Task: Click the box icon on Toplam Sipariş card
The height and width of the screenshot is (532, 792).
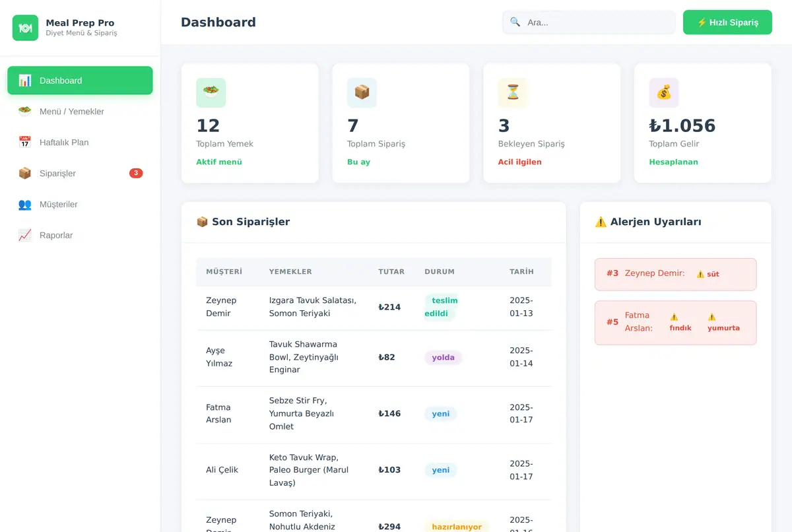Action: pyautogui.click(x=362, y=93)
